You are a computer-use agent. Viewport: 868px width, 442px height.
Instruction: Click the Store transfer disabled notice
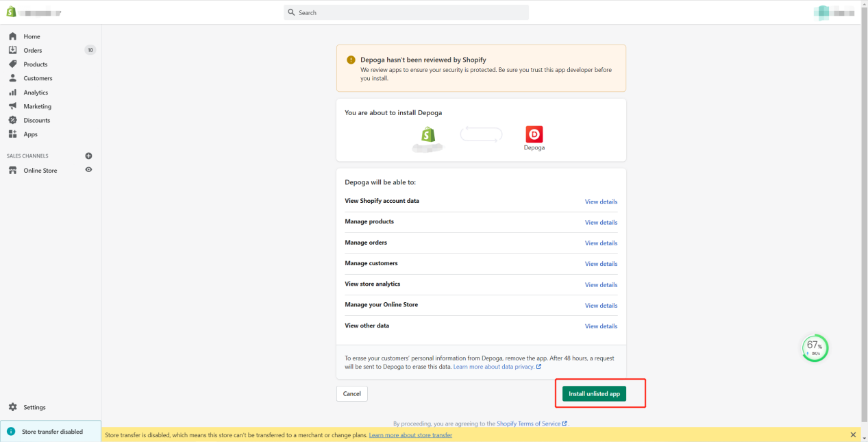(x=51, y=432)
